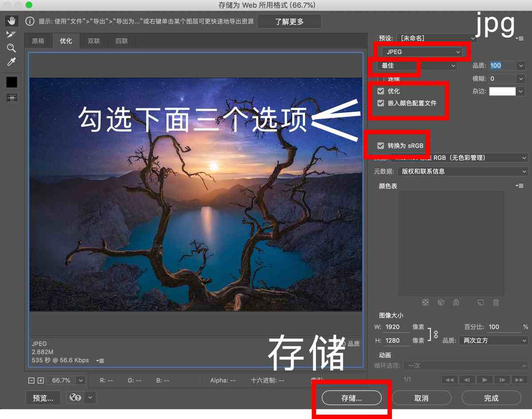Open the JPEG format dropdown
Screen dimensions: 532x419
(422, 52)
